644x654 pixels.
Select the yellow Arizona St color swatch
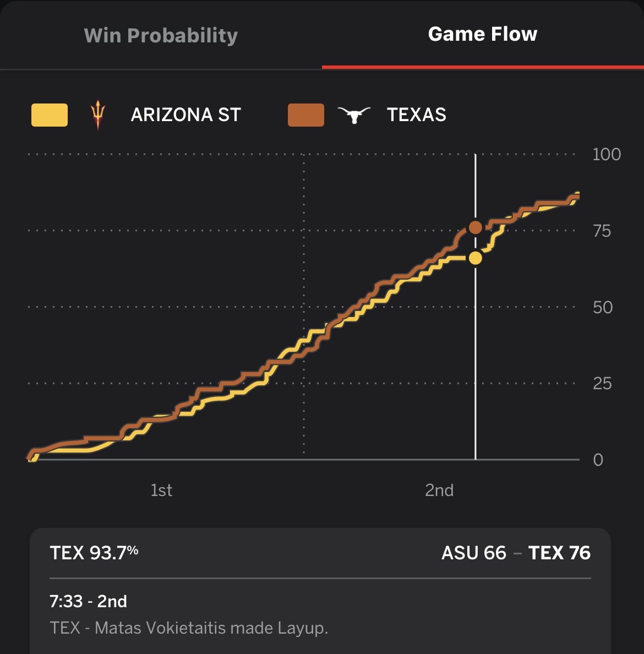[x=50, y=115]
